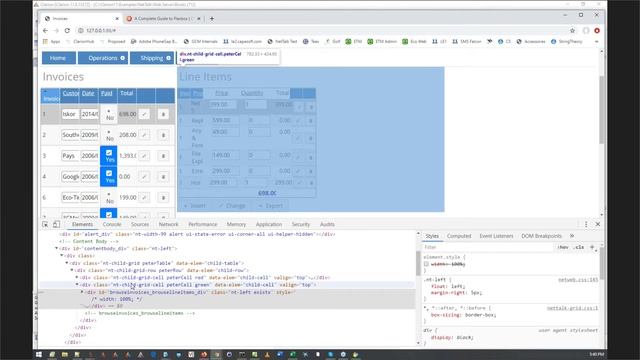Go back in browser history
Image resolution: width=640 pixels, height=360 pixels.
pos(45,31)
